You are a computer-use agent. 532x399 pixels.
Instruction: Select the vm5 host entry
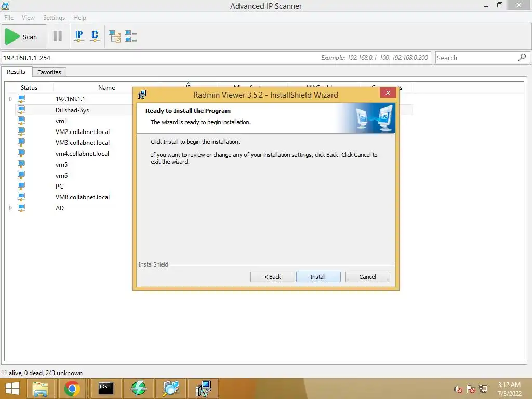pos(61,165)
